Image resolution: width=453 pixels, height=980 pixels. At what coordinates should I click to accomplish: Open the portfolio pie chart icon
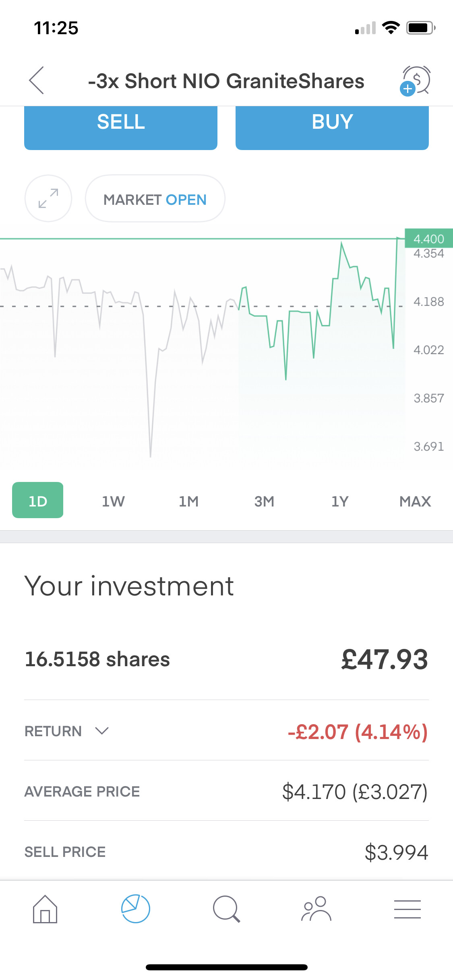click(136, 909)
